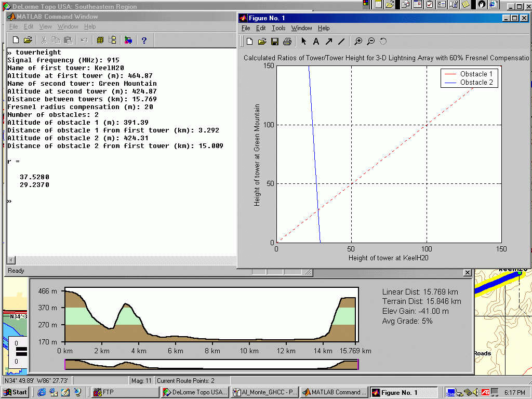Open Window menu in MATLAB Command Window
Image resolution: width=532 pixels, height=399 pixels.
[68, 26]
